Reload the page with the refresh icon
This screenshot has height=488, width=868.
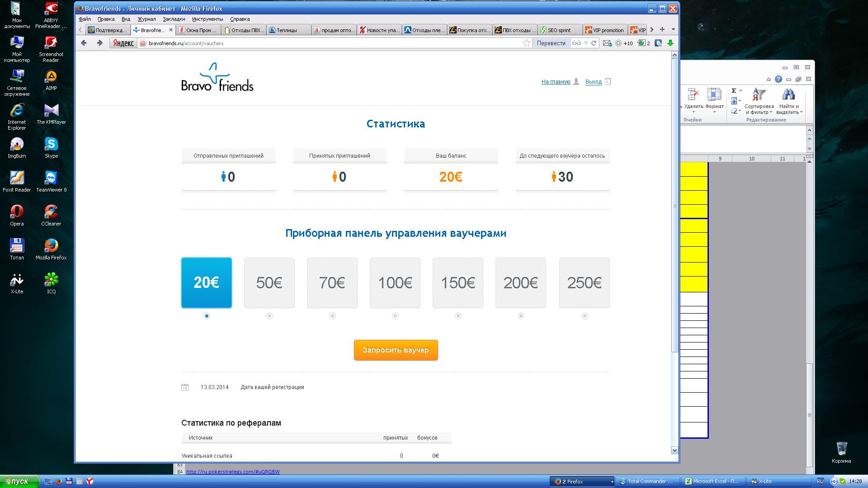[594, 43]
